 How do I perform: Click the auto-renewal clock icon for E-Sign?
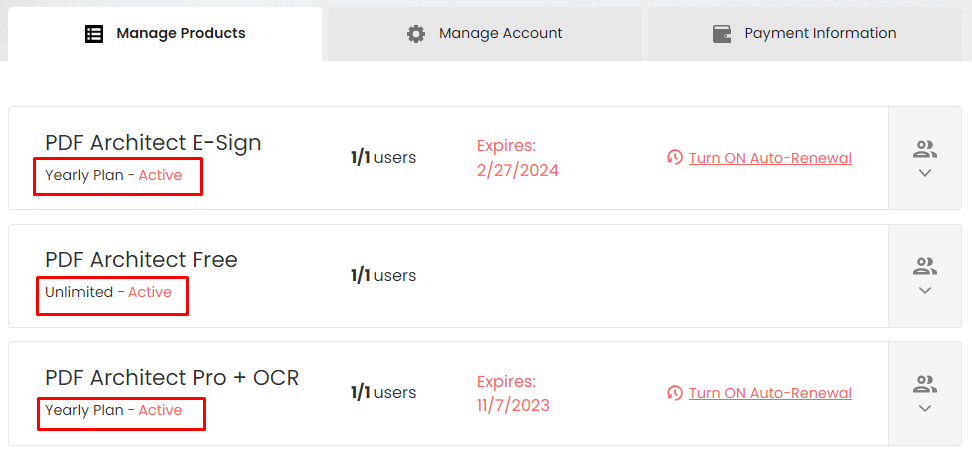[x=674, y=158]
